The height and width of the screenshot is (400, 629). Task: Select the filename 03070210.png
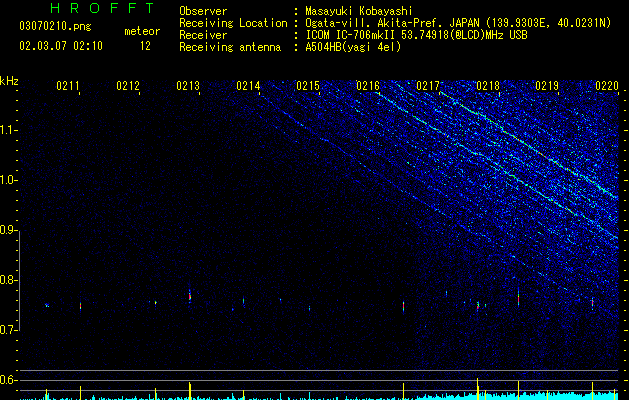pyautogui.click(x=55, y=27)
